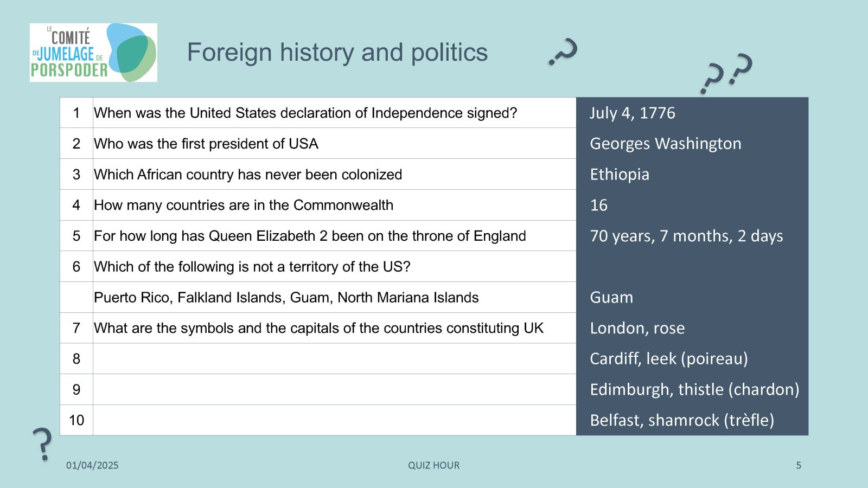Screen dimensions: 868x488
Task: Click 'Edimburgh, thistle (chardon)' answer
Action: 694,390
